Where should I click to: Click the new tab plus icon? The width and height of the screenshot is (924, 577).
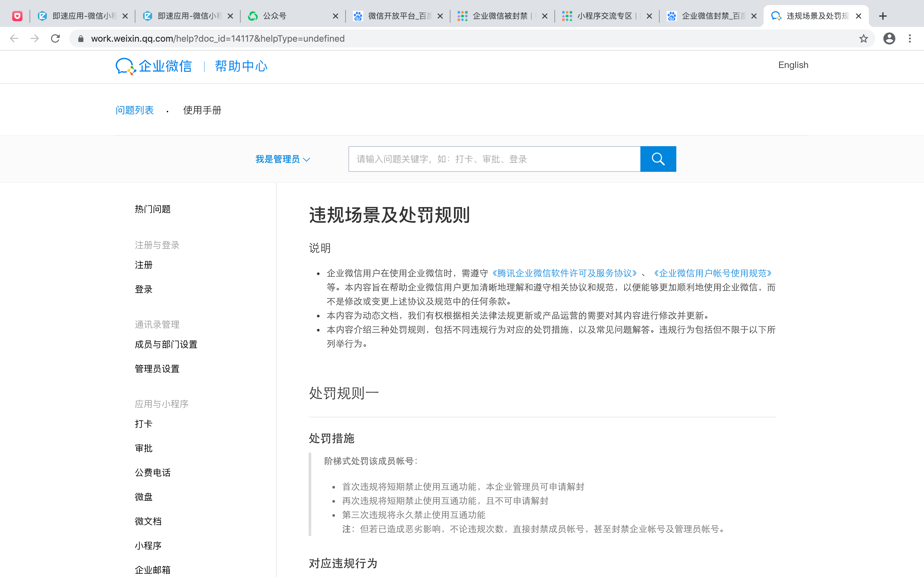(x=882, y=16)
